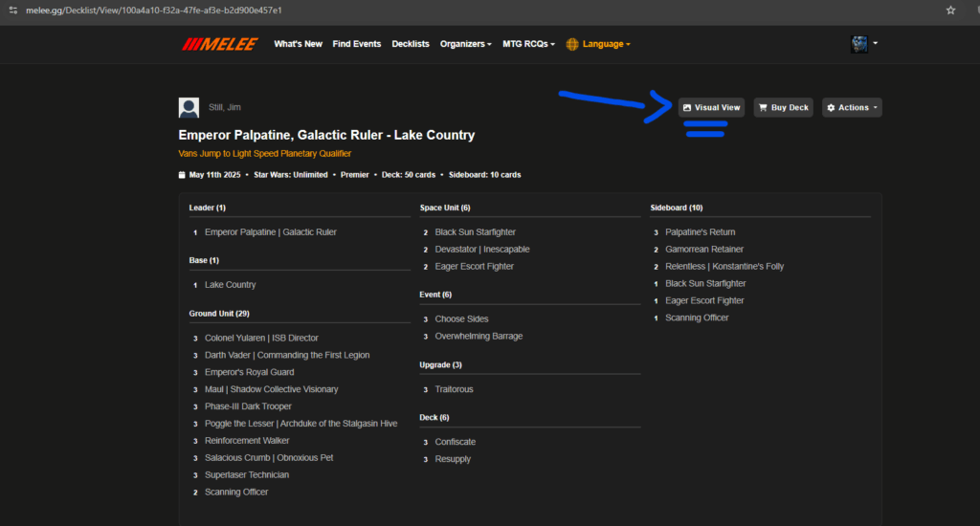Switch to Visual View

(711, 107)
